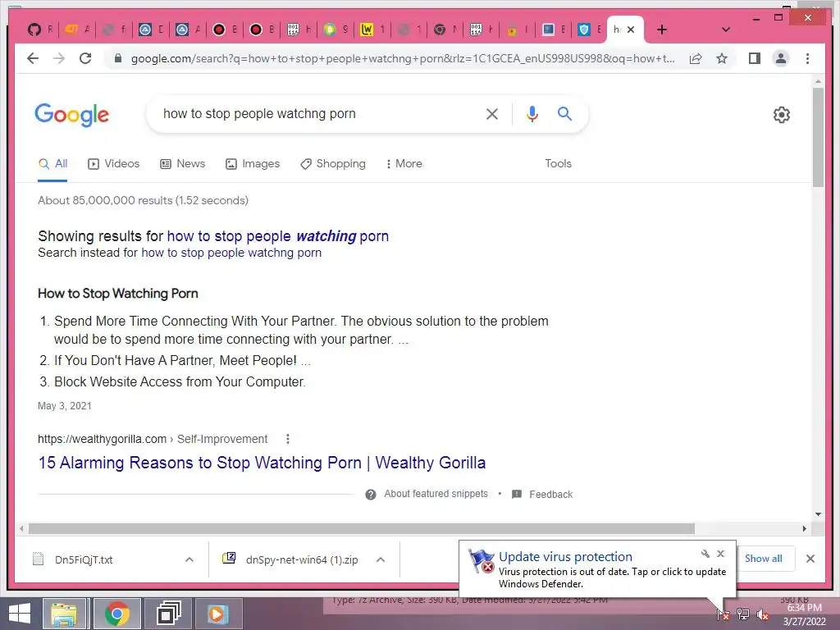Image resolution: width=840 pixels, height=630 pixels.
Task: Bookmark this page with the star
Action: [x=722, y=58]
